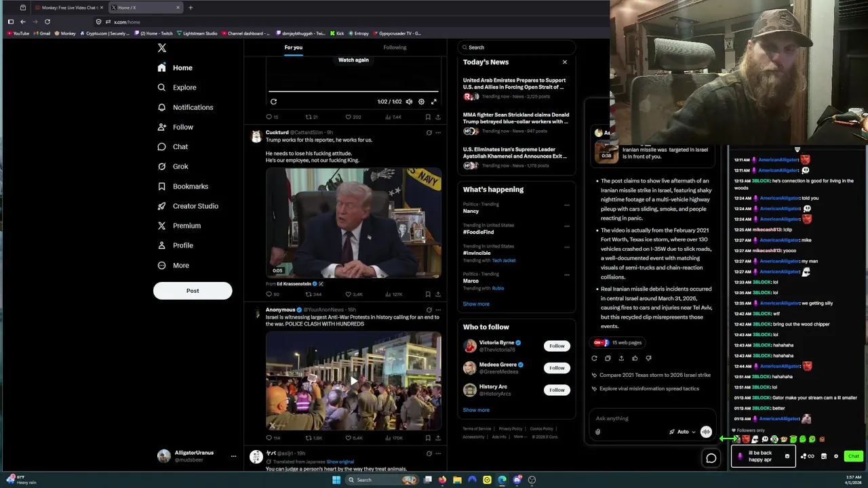Expand video to fullscreen

click(434, 102)
